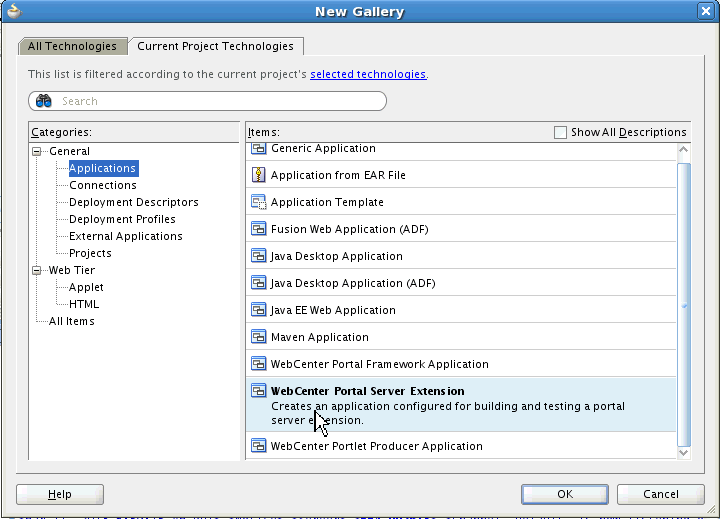Screen dimensions: 720x519
Task: Open Help for New Gallery
Action: point(60,494)
